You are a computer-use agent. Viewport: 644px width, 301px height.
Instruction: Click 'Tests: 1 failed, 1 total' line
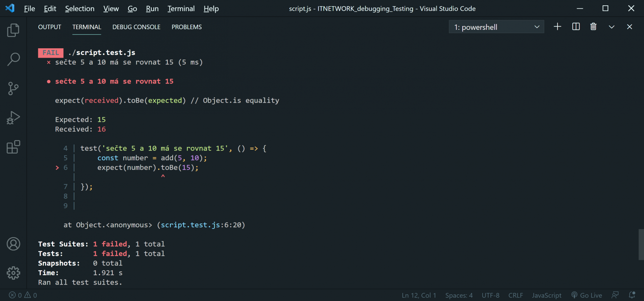[101, 254]
